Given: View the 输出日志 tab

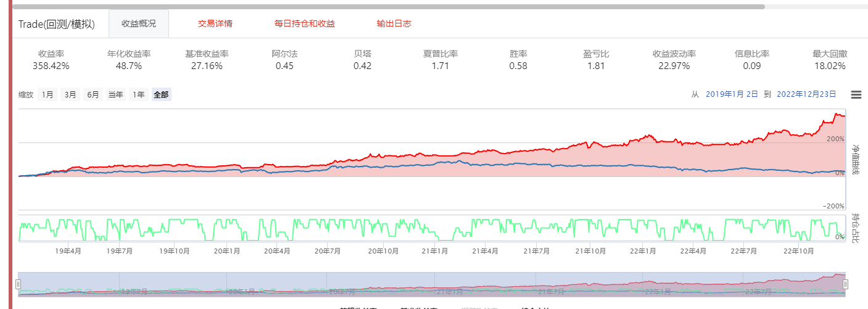Looking at the screenshot, I should [x=394, y=24].
